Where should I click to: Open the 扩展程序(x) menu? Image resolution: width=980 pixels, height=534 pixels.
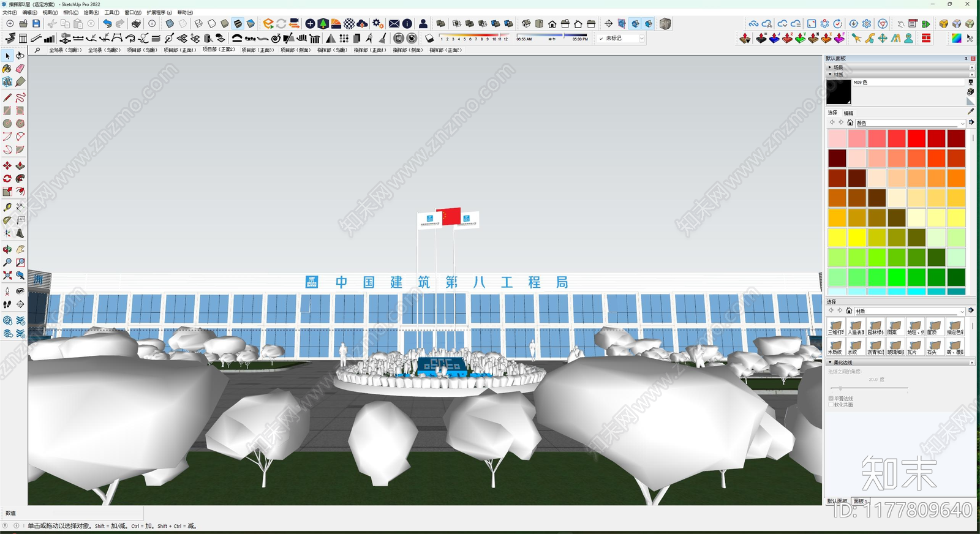coord(159,12)
